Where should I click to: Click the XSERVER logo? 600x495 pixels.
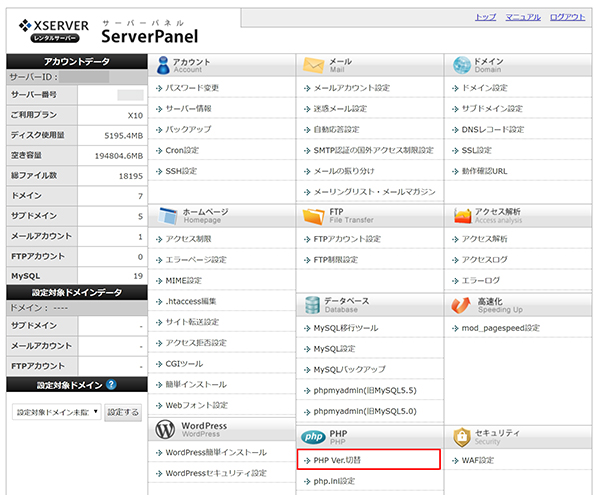tap(54, 31)
